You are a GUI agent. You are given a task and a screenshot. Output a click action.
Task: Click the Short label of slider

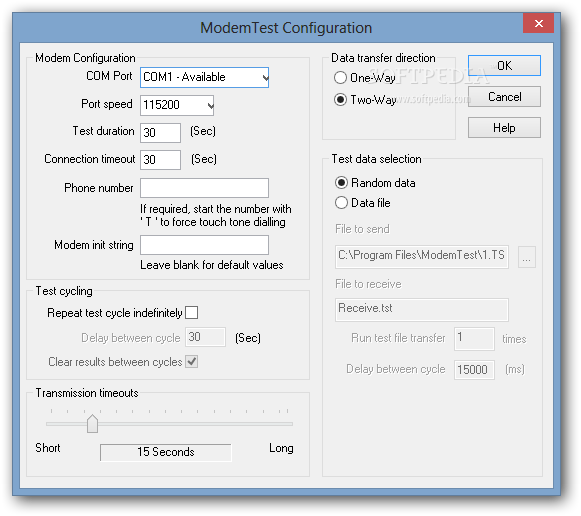click(48, 448)
